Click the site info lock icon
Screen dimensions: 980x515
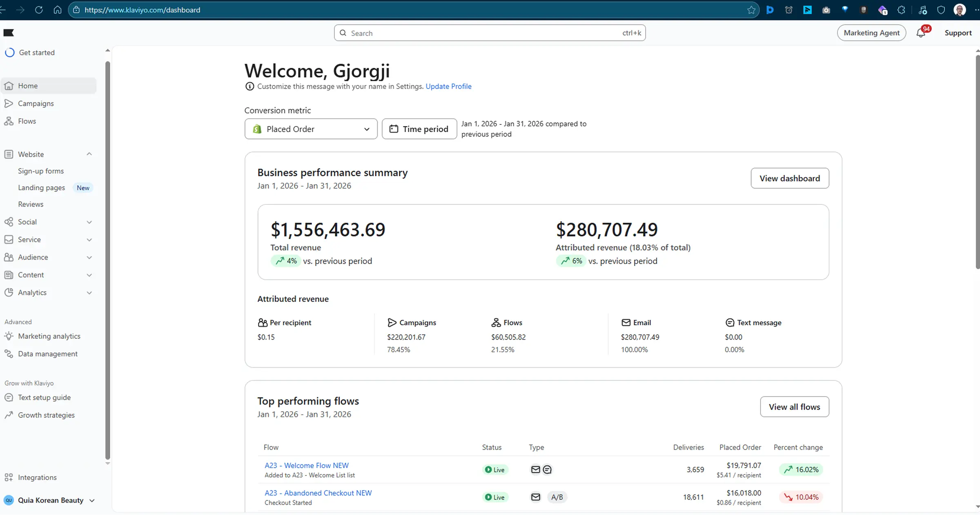(x=76, y=10)
